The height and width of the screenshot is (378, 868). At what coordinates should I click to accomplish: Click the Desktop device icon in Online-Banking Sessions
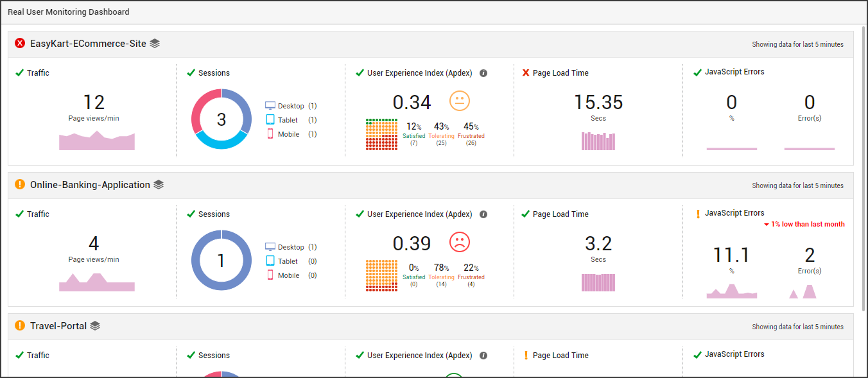click(x=270, y=247)
